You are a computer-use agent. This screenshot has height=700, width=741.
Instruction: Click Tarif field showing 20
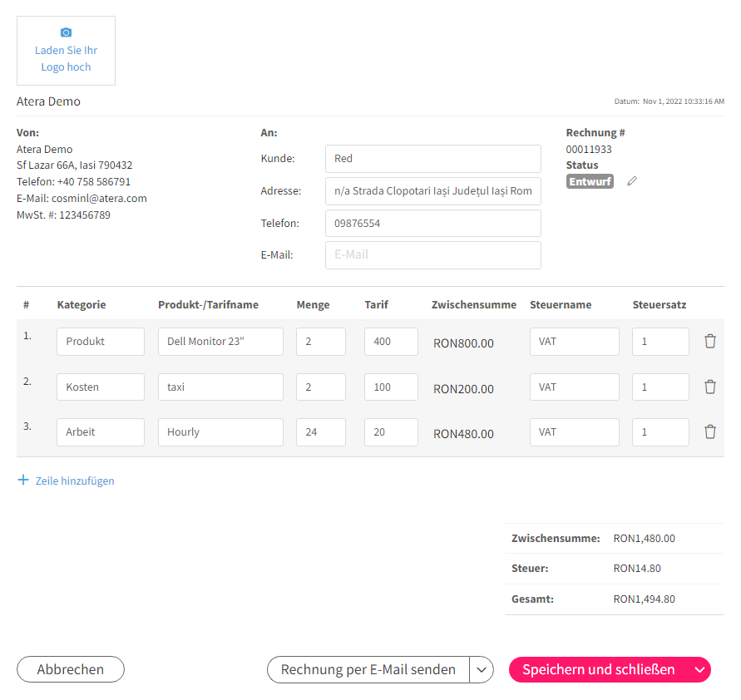(x=391, y=432)
